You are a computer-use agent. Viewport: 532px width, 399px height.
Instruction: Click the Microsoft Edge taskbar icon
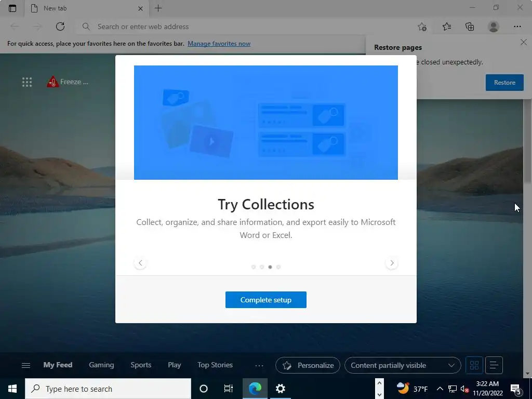(x=255, y=389)
